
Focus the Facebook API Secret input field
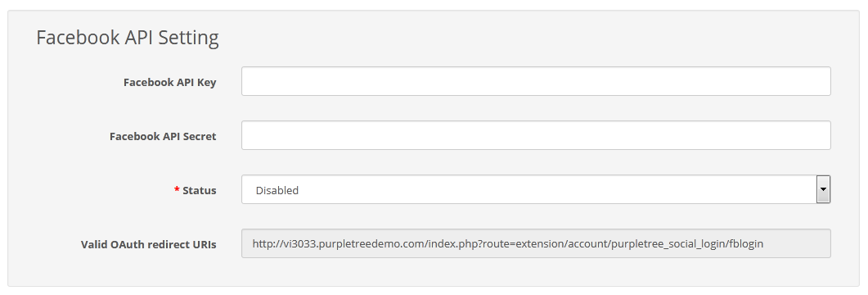(536, 135)
